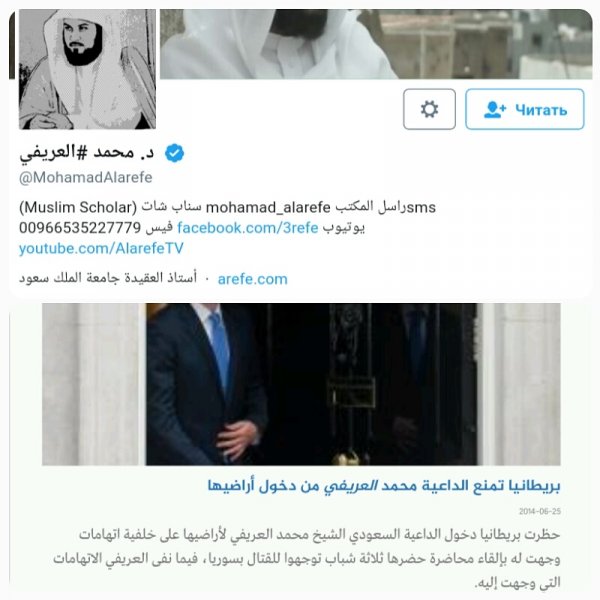This screenshot has width=600, height=600.
Task: Open the facebook.com/3refe link
Action: click(248, 228)
